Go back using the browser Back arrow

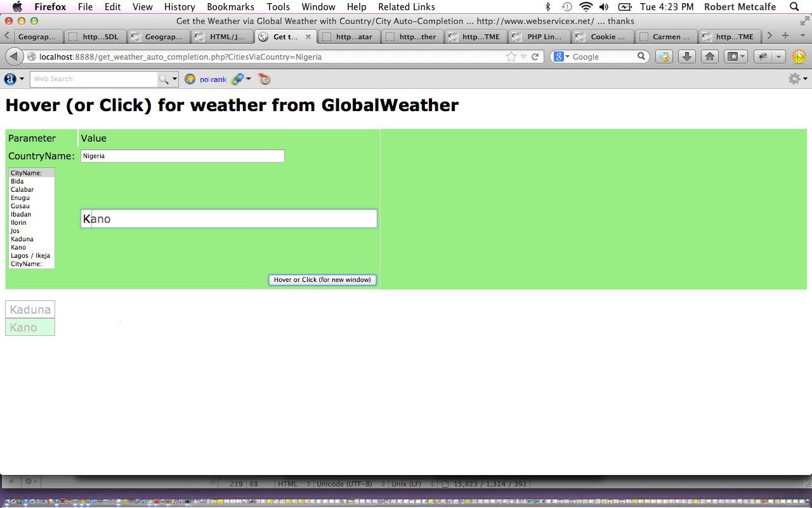click(14, 57)
